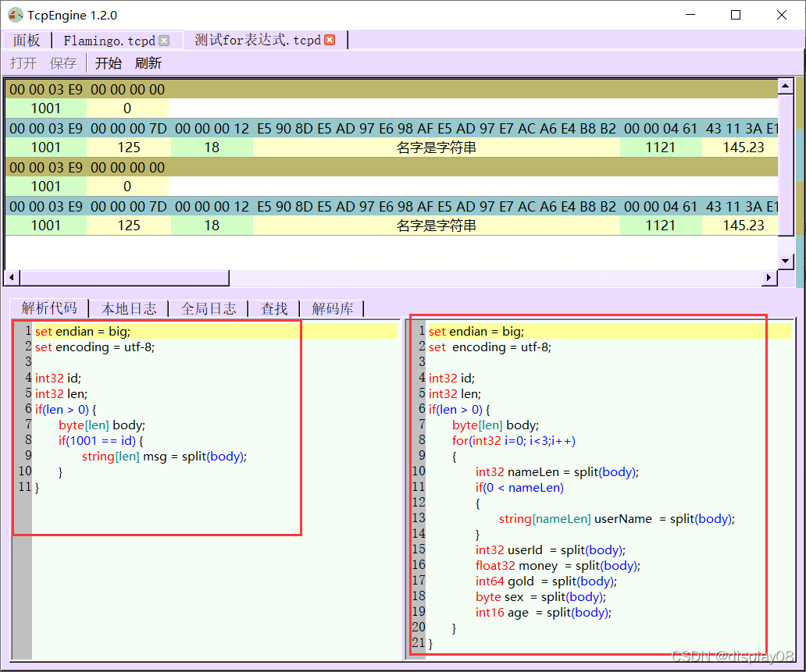The height and width of the screenshot is (672, 806).
Task: Click the horizontal scroll-left arrow
Action: point(12,278)
